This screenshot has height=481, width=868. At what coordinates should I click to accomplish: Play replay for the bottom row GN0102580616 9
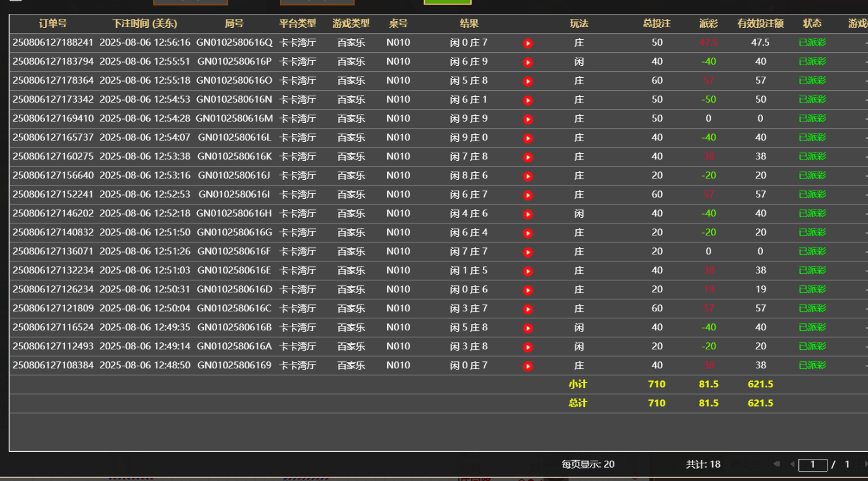coord(527,365)
